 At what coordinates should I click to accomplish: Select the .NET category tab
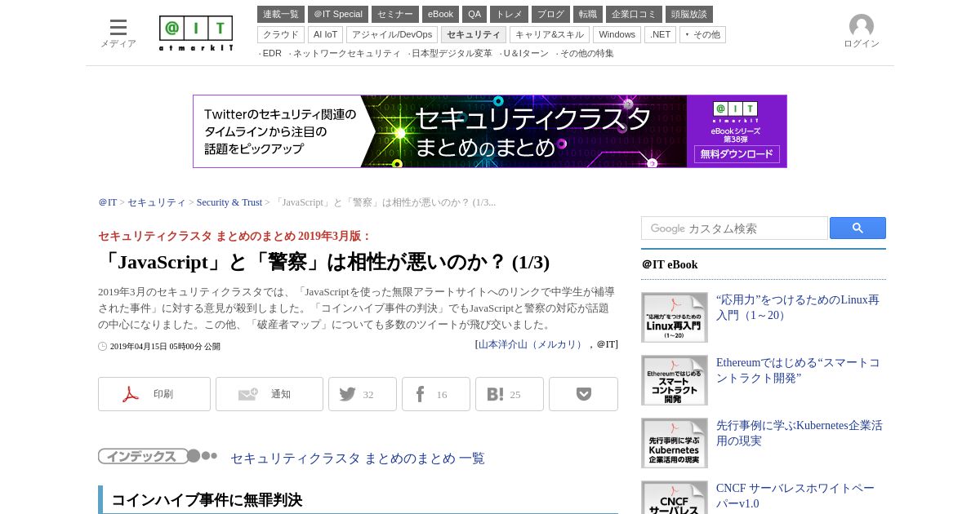pos(660,34)
